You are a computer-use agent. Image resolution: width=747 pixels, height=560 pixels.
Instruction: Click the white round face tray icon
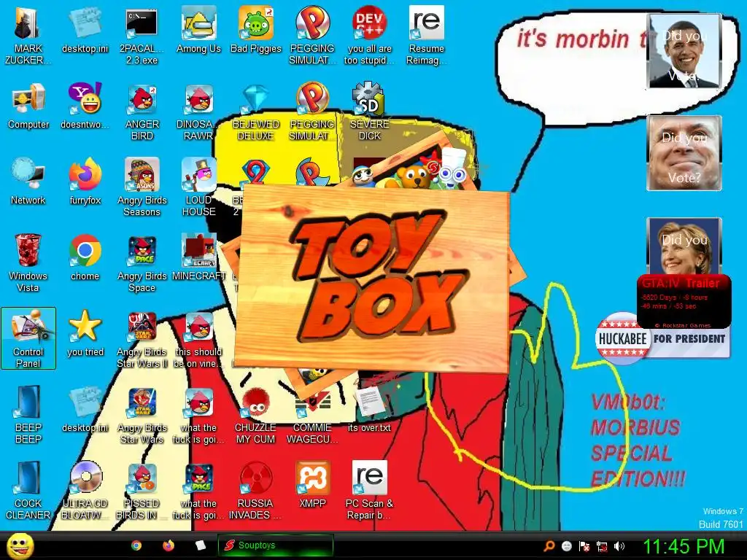pos(566,546)
